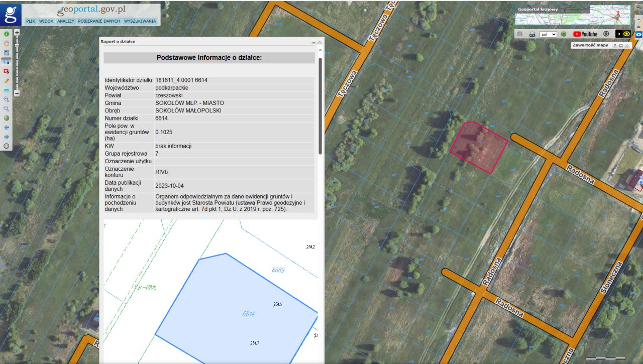Activate the hand pan tool

pyautogui.click(x=7, y=43)
